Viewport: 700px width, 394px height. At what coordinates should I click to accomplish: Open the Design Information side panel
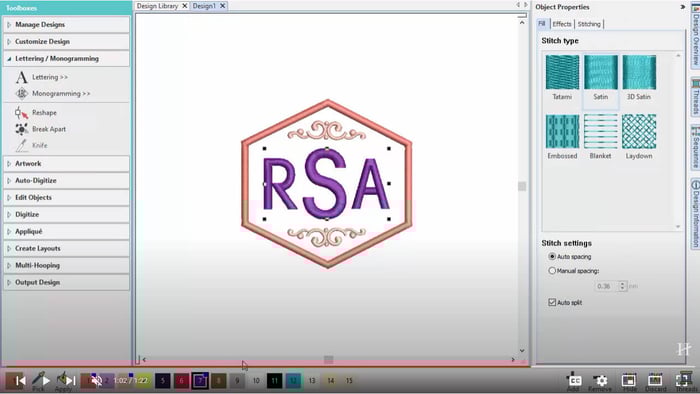pos(696,213)
